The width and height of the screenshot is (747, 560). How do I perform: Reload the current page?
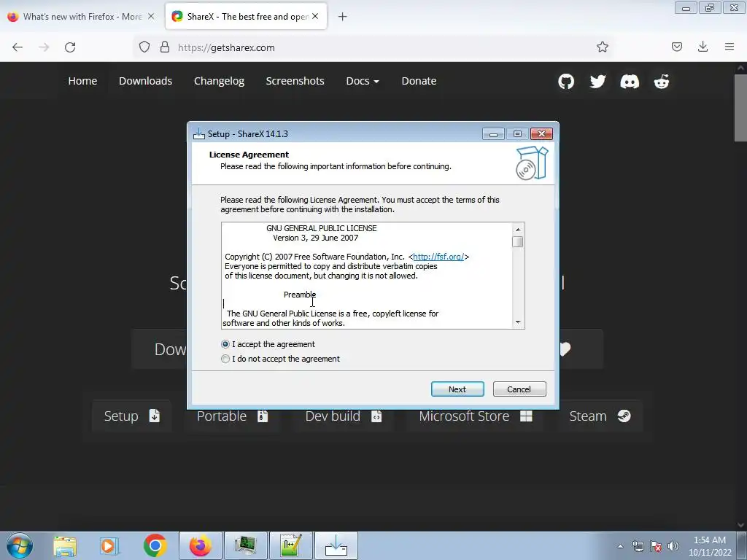(70, 47)
